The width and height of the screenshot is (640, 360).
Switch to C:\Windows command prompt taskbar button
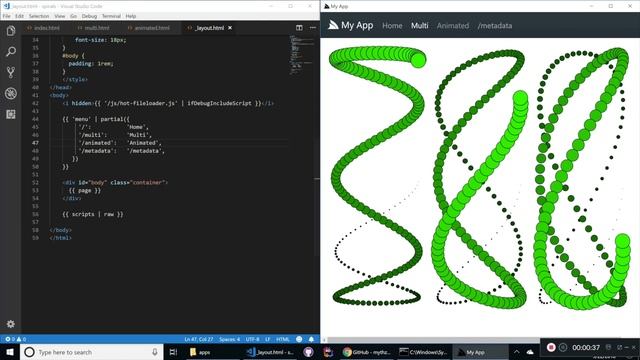423,352
